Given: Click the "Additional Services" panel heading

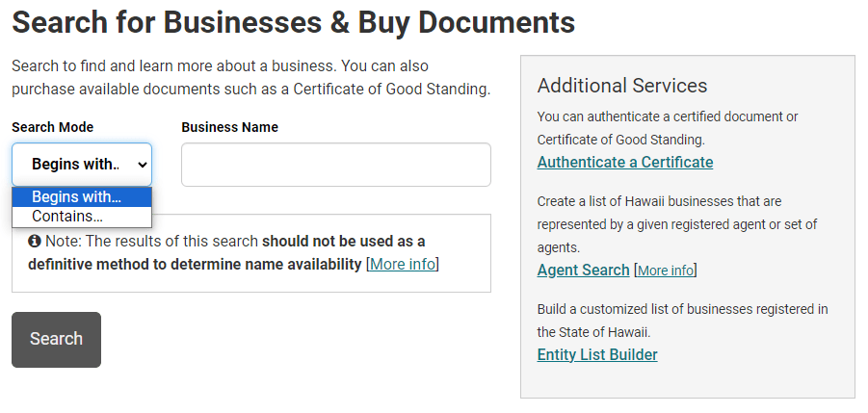Looking at the screenshot, I should (x=622, y=86).
